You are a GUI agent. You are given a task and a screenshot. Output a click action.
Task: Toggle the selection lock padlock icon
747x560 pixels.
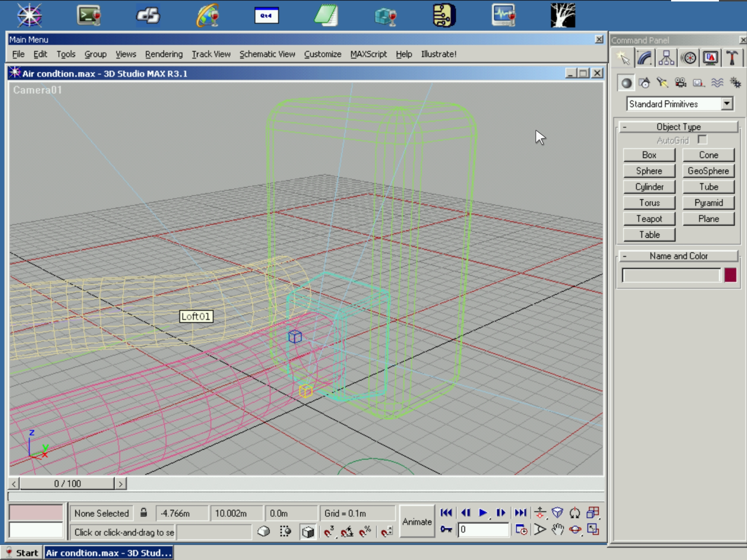pyautogui.click(x=144, y=513)
